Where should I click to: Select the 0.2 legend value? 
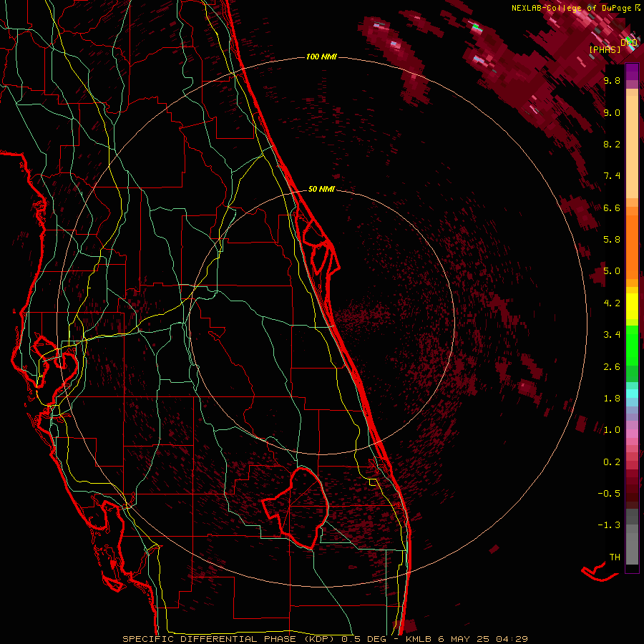612,462
